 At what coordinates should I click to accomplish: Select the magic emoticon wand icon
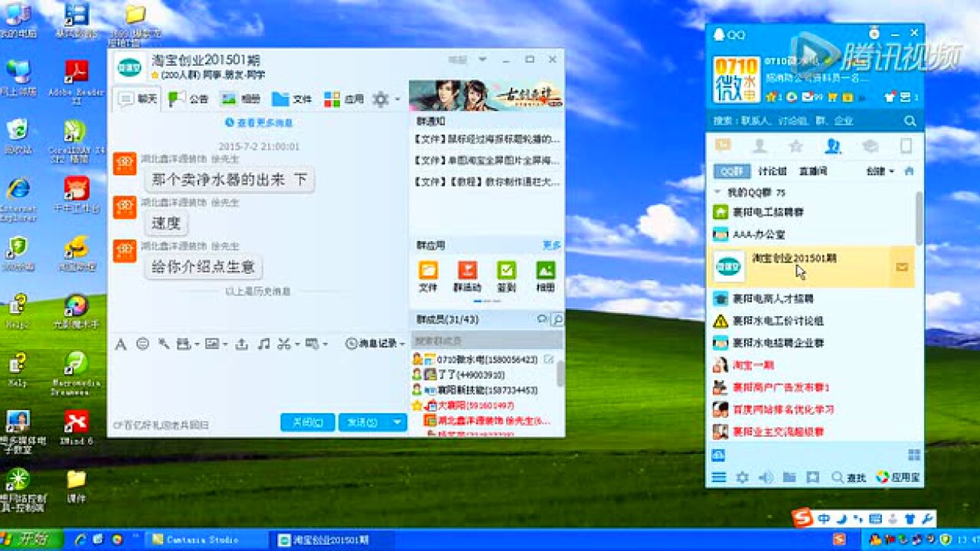click(163, 344)
